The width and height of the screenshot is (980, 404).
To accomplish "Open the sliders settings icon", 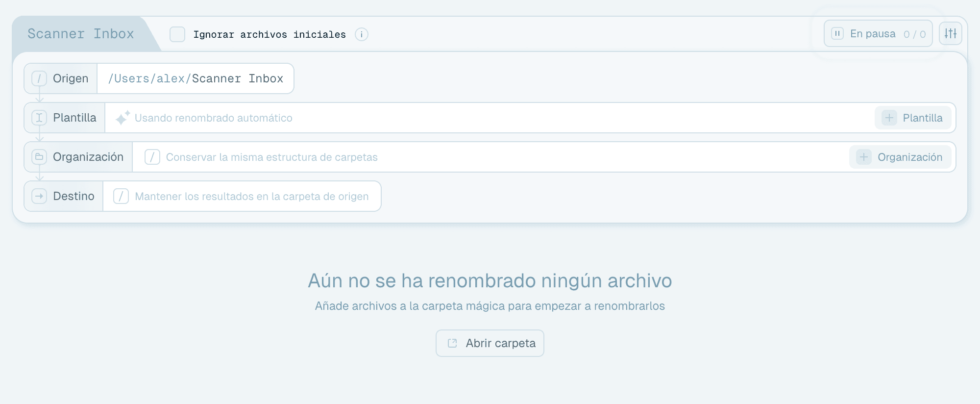I will [x=951, y=34].
